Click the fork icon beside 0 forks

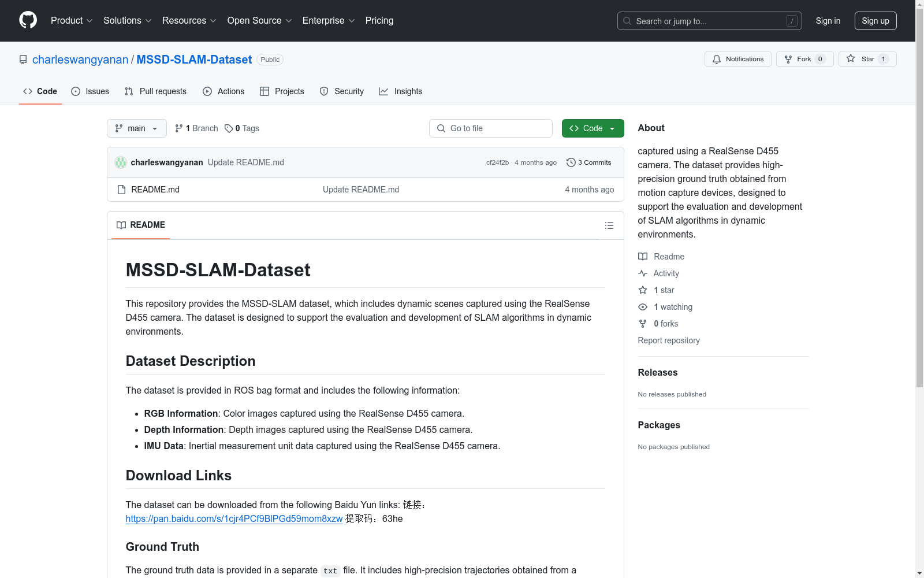[643, 324]
